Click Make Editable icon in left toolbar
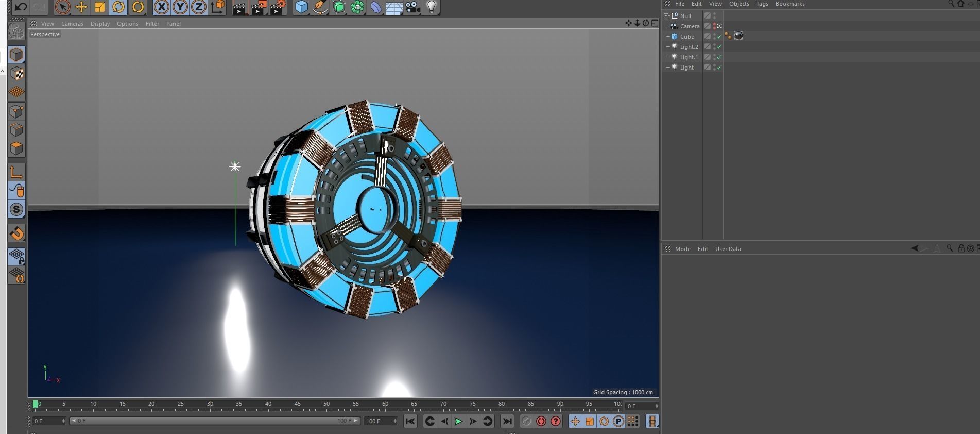This screenshot has width=980, height=434. tap(16, 31)
